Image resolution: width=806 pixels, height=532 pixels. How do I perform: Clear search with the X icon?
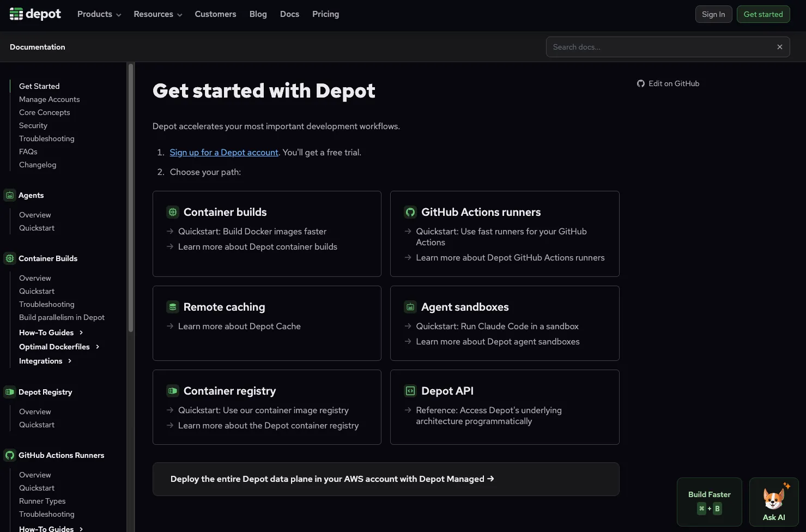(x=780, y=47)
